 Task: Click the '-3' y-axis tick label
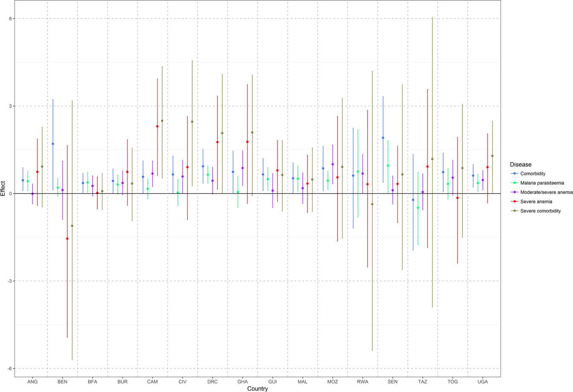(9, 281)
